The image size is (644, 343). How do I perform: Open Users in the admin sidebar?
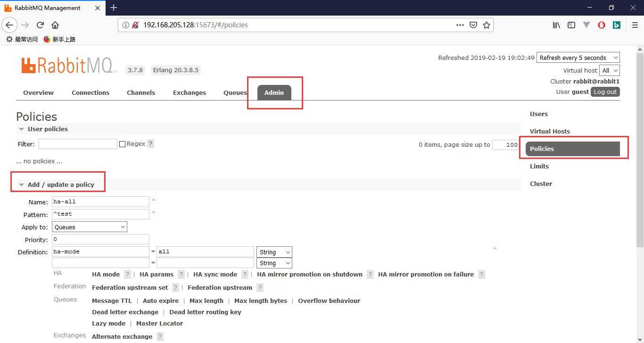(x=539, y=114)
